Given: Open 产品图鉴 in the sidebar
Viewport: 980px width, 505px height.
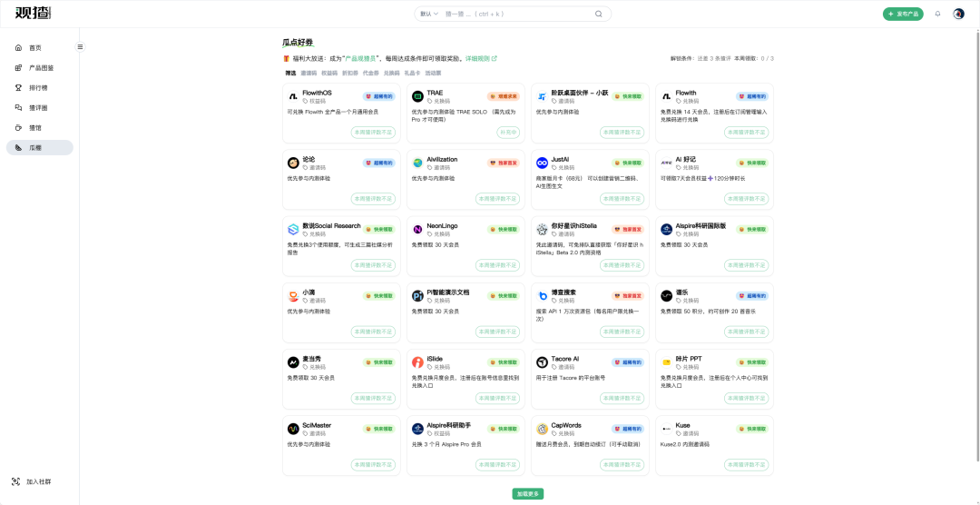Looking at the screenshot, I should (39, 67).
